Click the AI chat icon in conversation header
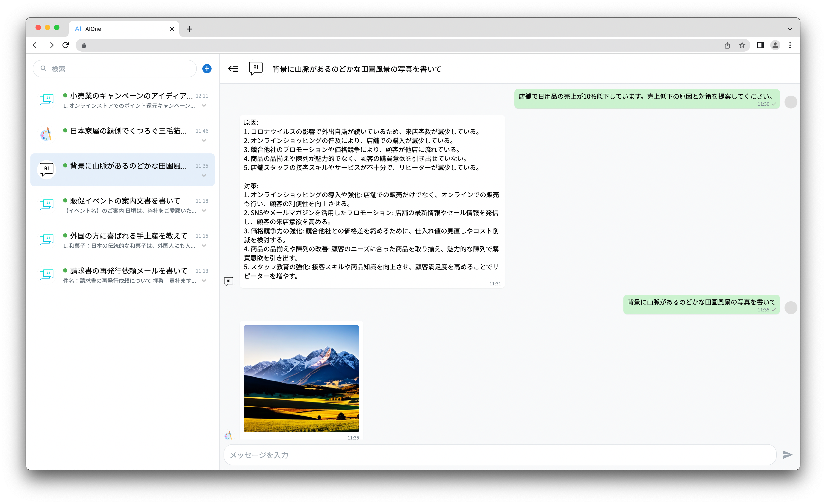Image resolution: width=826 pixels, height=504 pixels. click(255, 68)
